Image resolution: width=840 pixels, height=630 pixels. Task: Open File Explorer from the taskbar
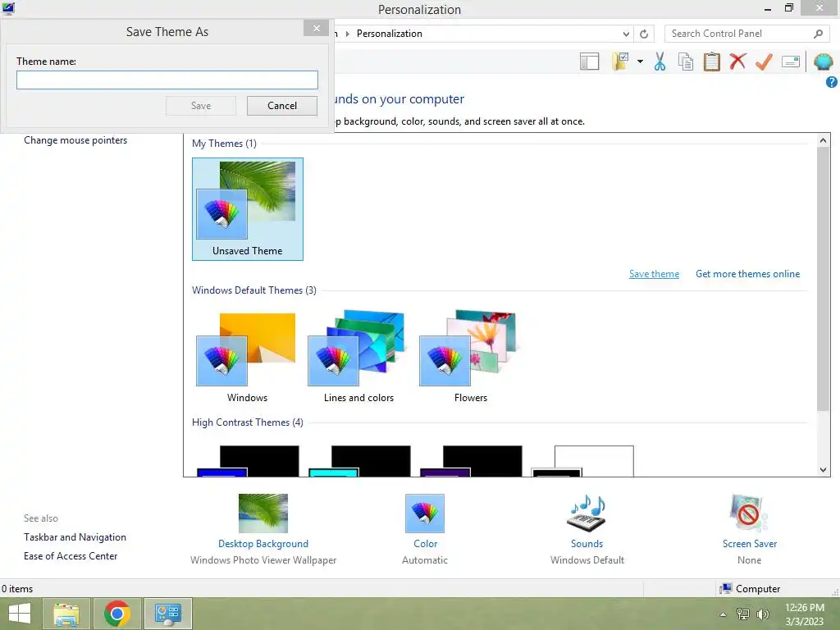(x=66, y=614)
